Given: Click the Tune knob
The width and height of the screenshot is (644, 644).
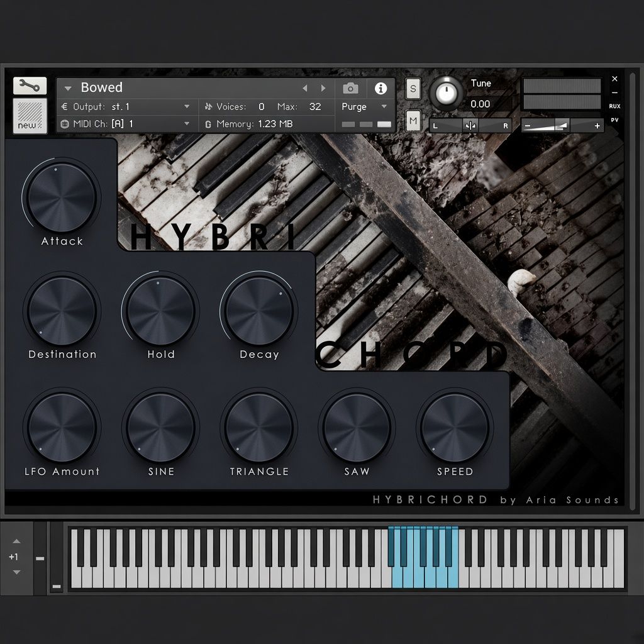Looking at the screenshot, I should pyautogui.click(x=446, y=93).
